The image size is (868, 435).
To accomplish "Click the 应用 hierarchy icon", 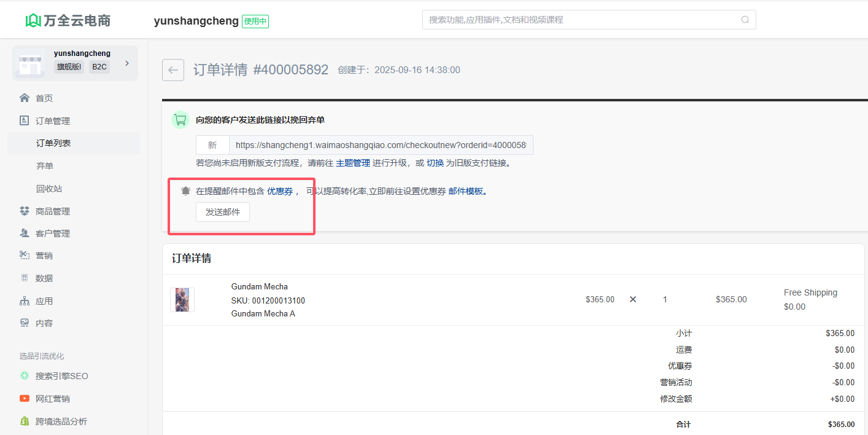I will [x=25, y=301].
